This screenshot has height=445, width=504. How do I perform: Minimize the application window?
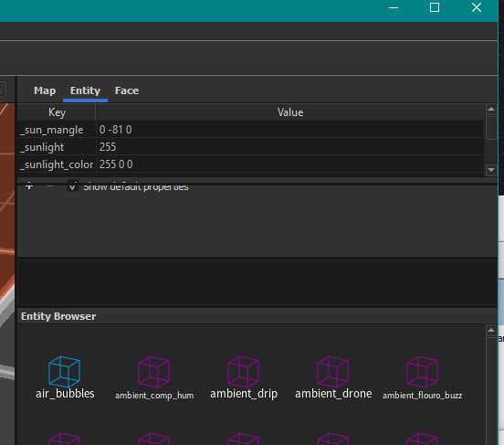(394, 7)
